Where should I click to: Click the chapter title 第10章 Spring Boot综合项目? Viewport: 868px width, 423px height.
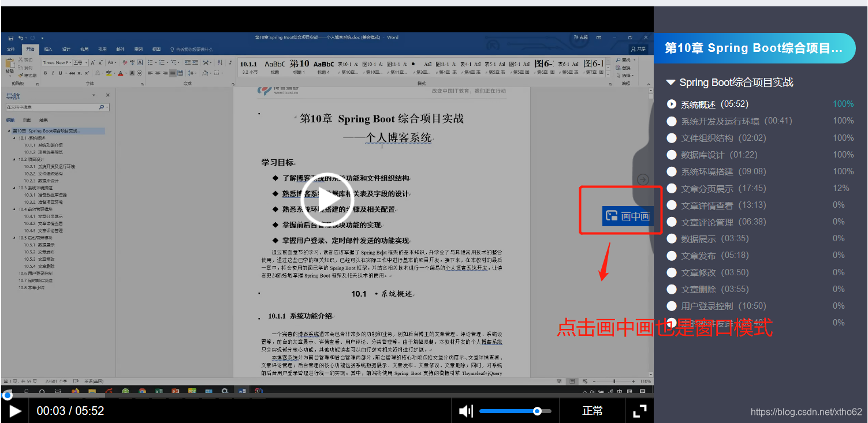point(754,48)
